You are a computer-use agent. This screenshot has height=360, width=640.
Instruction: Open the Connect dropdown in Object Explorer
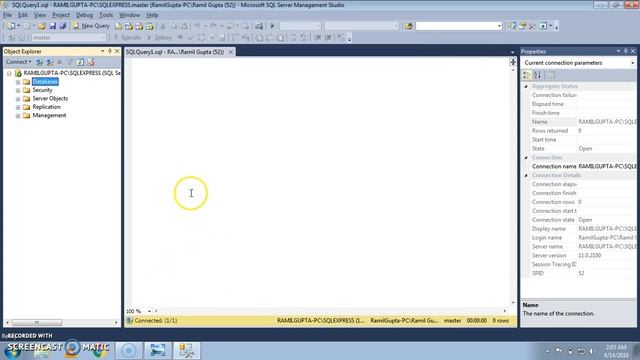coord(18,62)
